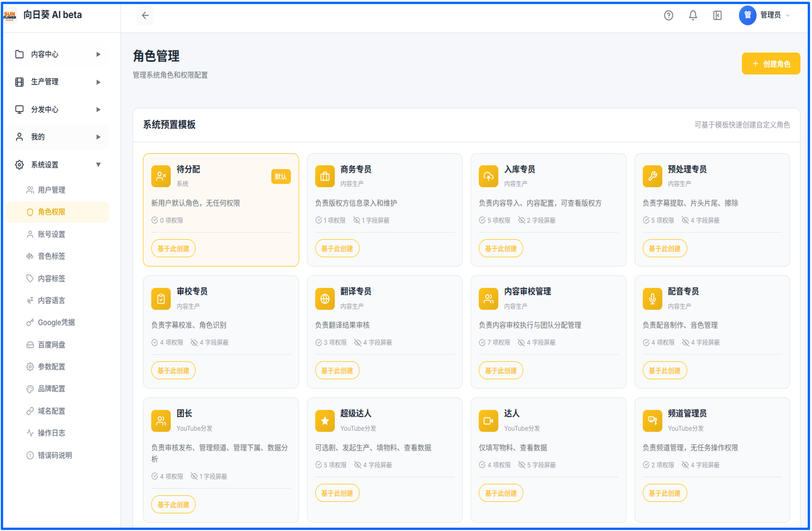This screenshot has width=812, height=531.
Task: Click the 系统预置模板 heading
Action: [x=169, y=125]
